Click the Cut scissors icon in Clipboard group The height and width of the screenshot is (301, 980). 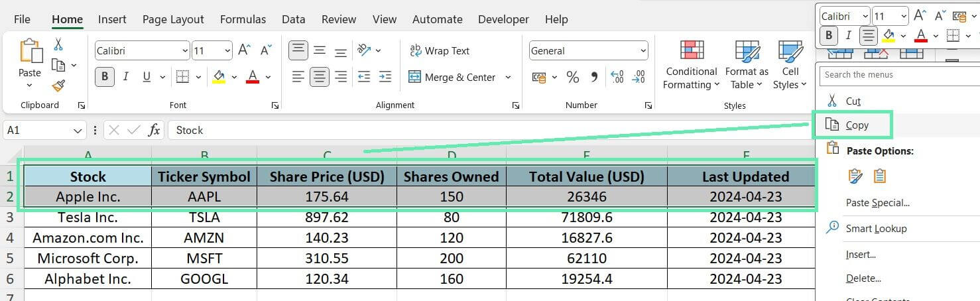[58, 45]
